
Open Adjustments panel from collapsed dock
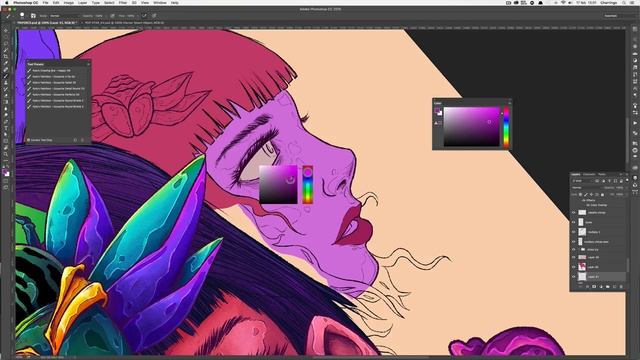point(635,60)
